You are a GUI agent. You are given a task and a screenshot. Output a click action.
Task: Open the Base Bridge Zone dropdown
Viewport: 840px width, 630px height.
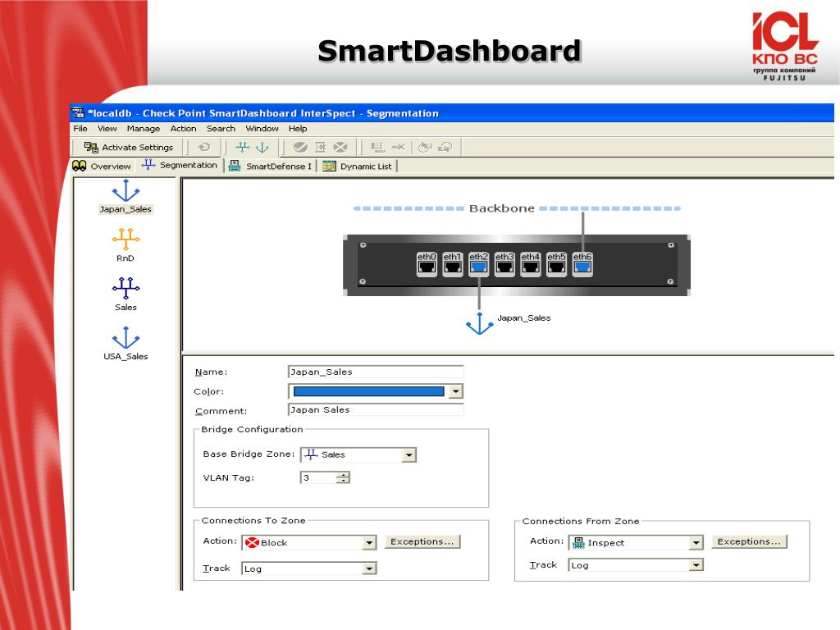(409, 454)
